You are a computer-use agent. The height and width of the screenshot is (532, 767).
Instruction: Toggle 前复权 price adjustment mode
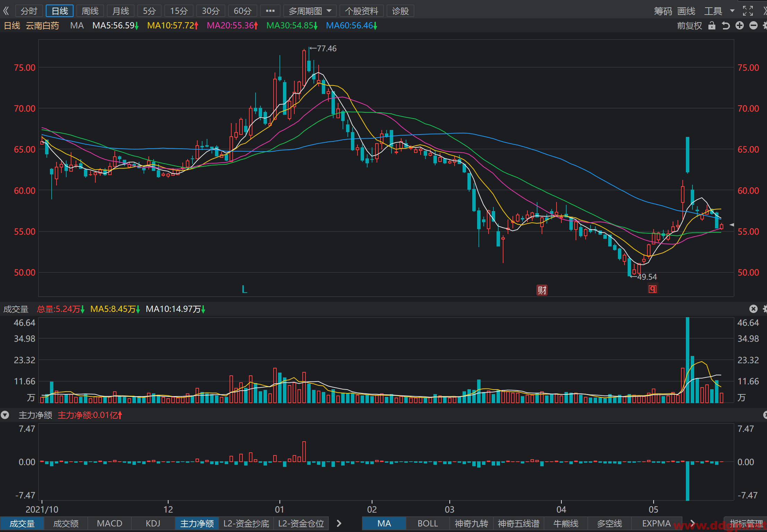[689, 26]
